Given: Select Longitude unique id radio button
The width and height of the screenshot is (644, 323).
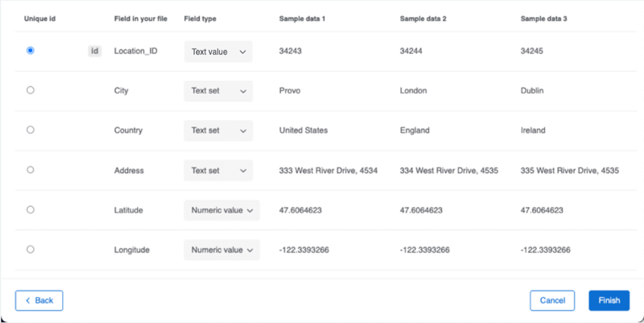Looking at the screenshot, I should (30, 249).
